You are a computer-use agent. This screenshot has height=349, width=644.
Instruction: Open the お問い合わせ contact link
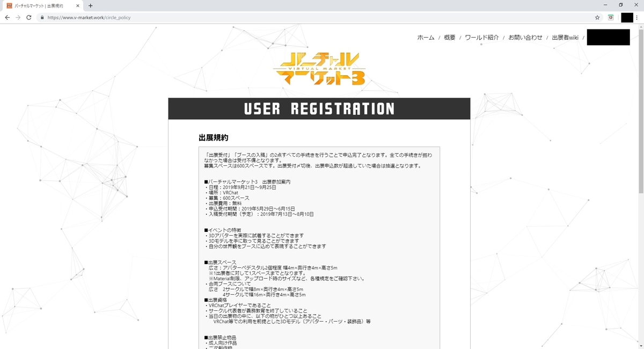coord(525,37)
